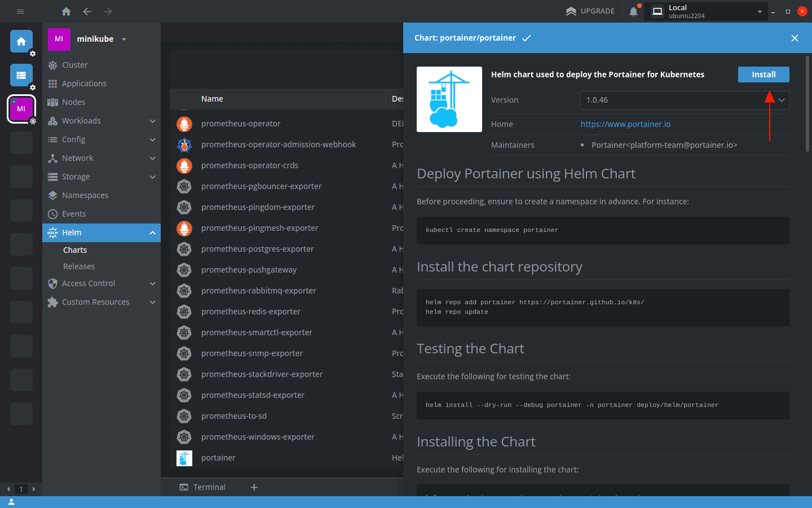Select the portainer chart name

tap(218, 458)
